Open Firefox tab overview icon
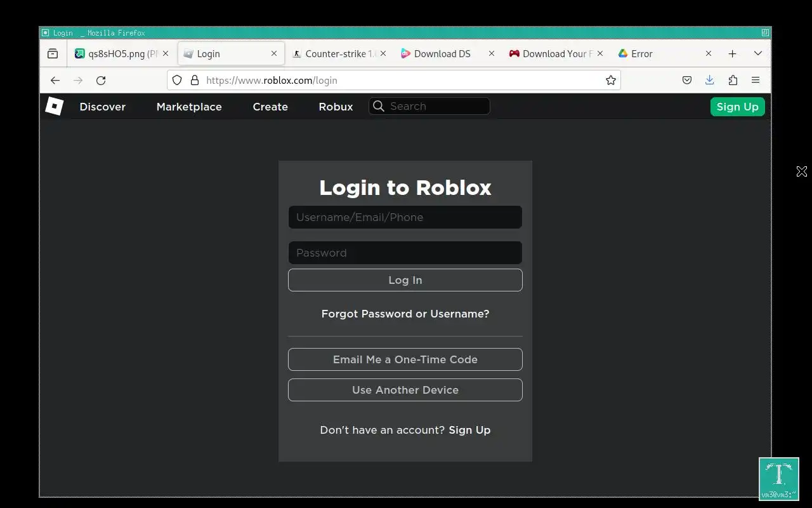This screenshot has width=812, height=508. pyautogui.click(x=53, y=54)
